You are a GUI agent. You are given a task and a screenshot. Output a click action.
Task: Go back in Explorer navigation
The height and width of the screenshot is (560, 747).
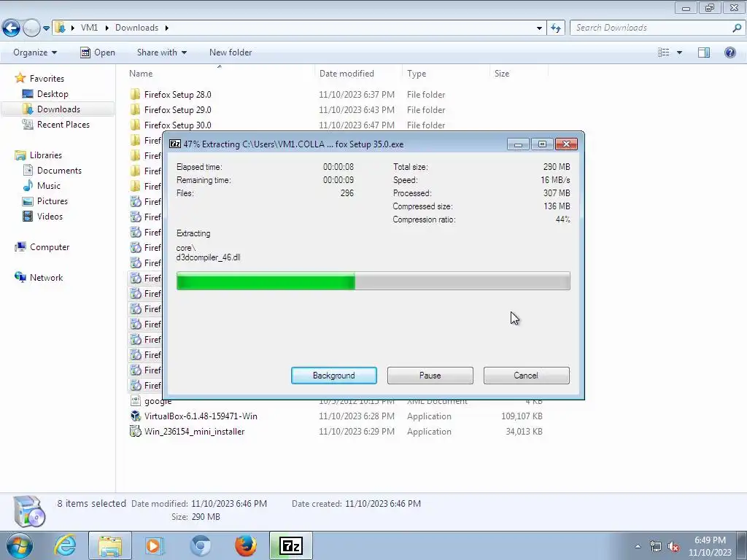point(11,28)
